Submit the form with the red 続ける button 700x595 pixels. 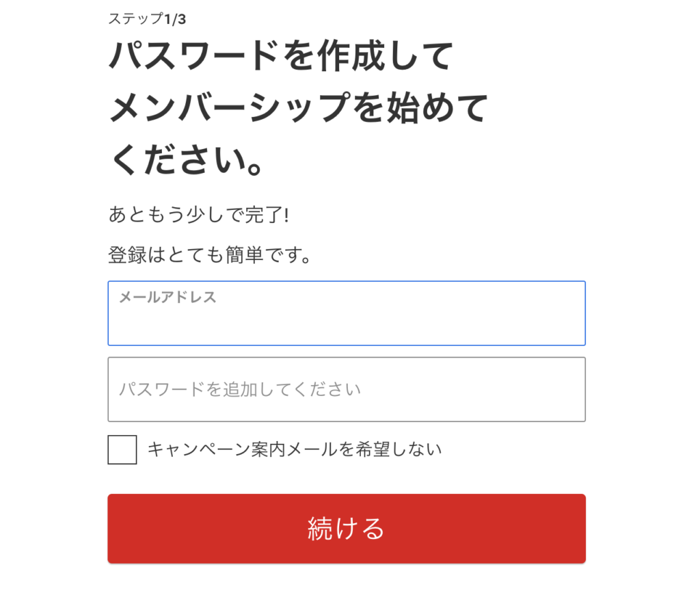[x=347, y=529]
